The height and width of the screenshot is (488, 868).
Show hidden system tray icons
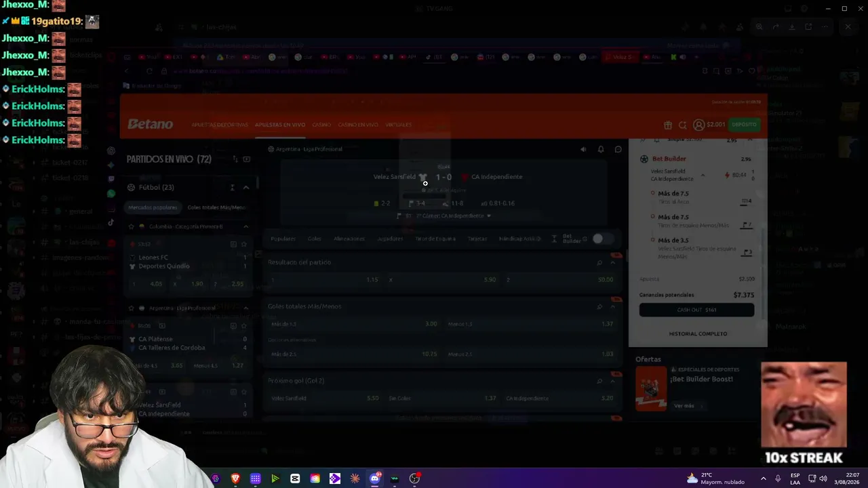[763, 479]
